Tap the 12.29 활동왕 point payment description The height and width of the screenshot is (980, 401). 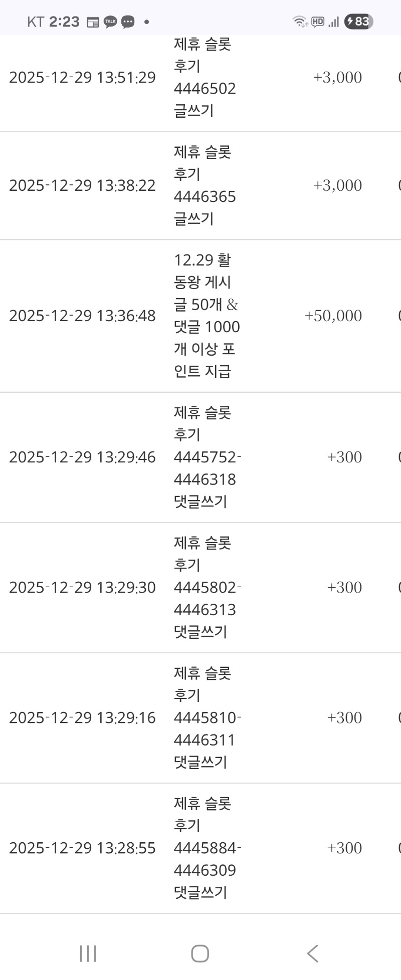[206, 316]
